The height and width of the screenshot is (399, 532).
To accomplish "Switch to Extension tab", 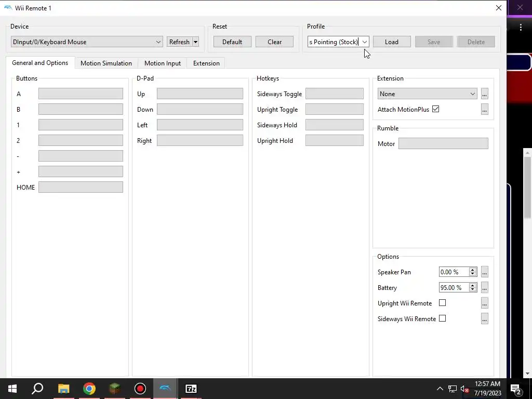I will [x=206, y=63].
